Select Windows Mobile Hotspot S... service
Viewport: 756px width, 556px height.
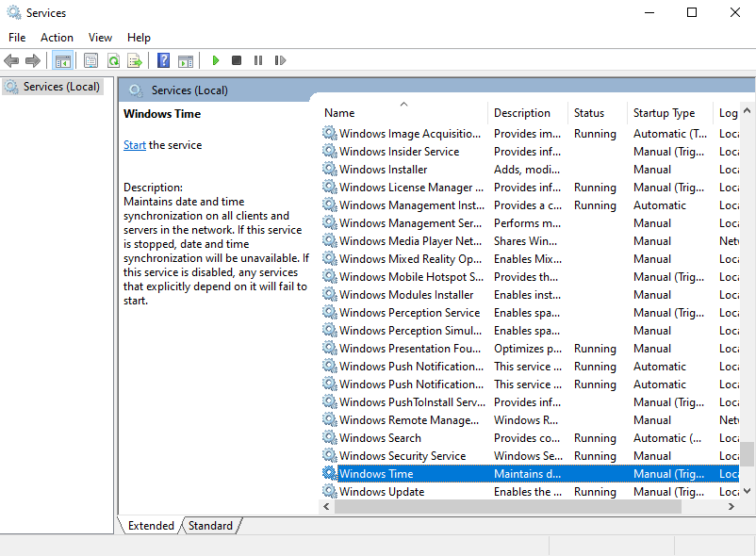pos(411,276)
